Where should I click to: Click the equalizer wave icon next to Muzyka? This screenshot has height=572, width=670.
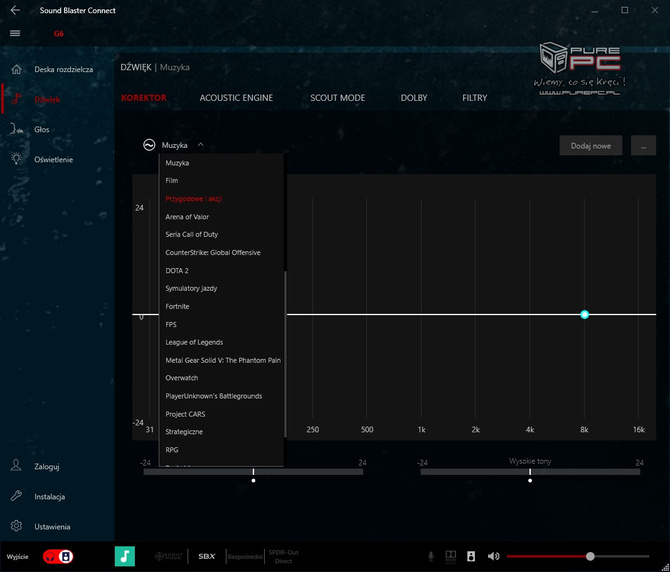click(149, 145)
